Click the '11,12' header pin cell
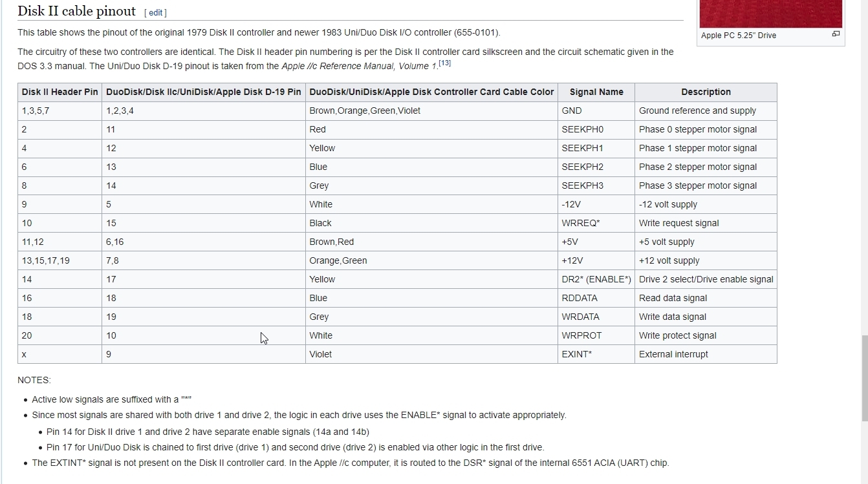This screenshot has width=868, height=484. 60,242
